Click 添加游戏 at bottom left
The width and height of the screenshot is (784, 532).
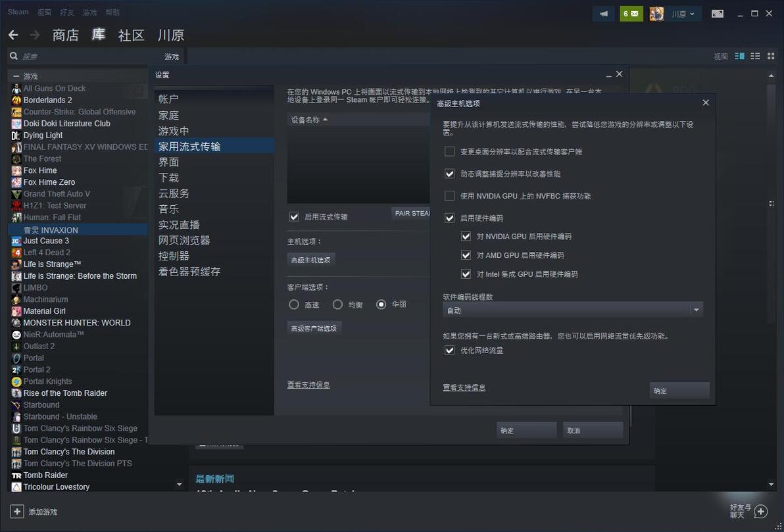point(43,512)
